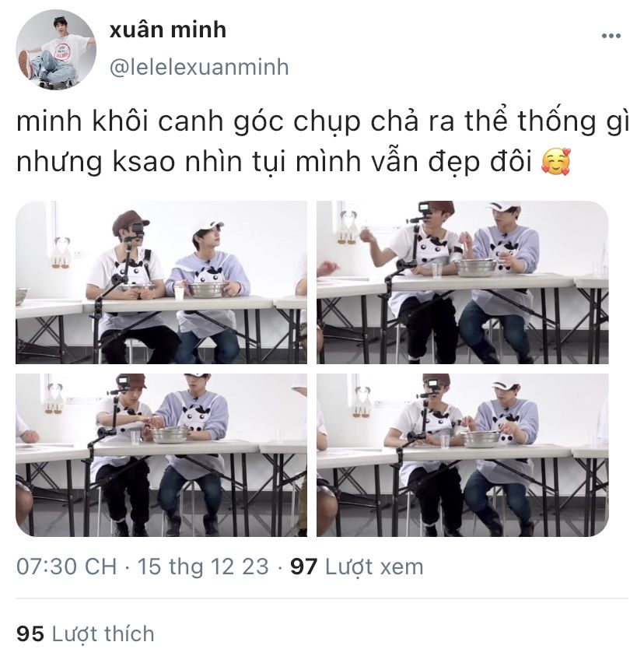
Task: Open the top-left tweet photo
Action: point(162,282)
